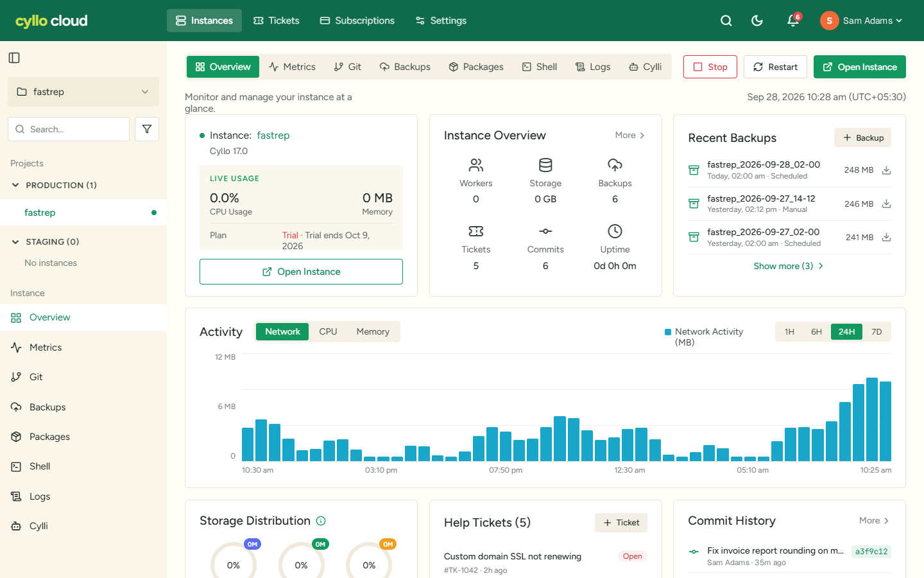Switch activity chart to CPU
Screen dimensions: 924x578
pos(328,331)
